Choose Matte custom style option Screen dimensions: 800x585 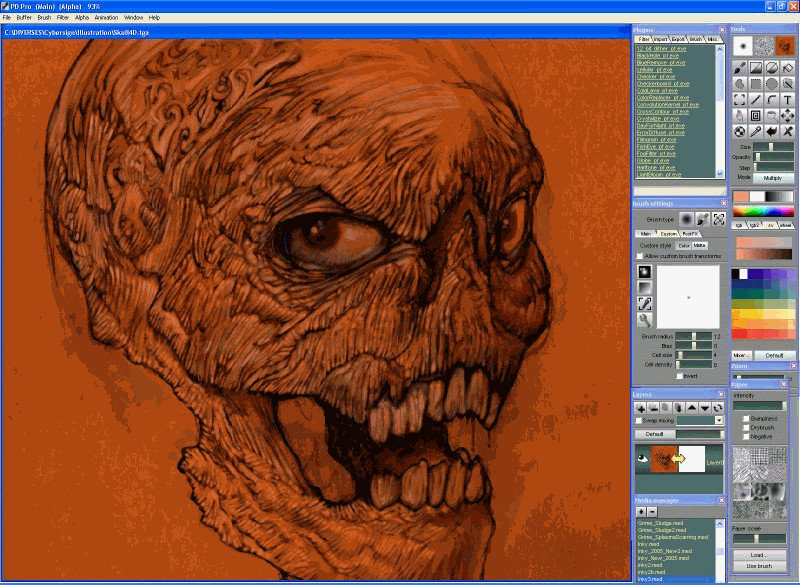pyautogui.click(x=699, y=245)
